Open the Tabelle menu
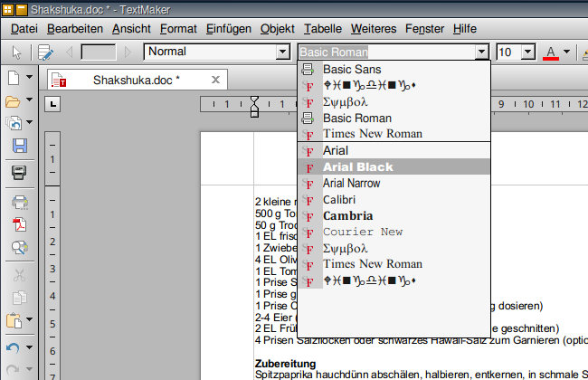This screenshot has height=380, width=588. click(323, 29)
